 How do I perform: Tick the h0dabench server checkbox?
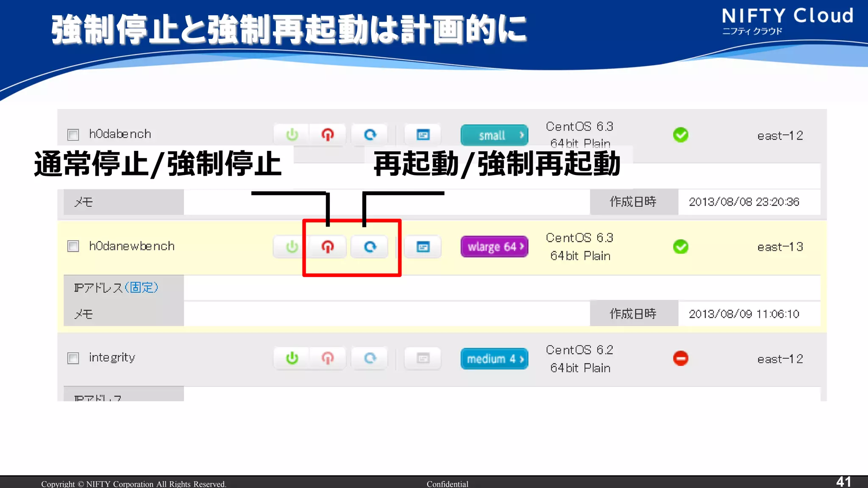point(73,135)
